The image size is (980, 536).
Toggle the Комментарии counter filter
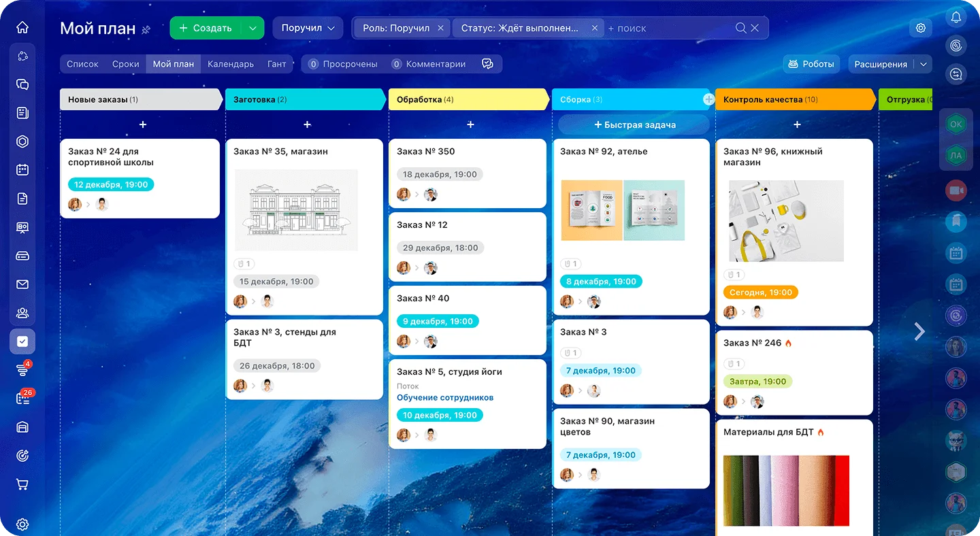point(429,64)
